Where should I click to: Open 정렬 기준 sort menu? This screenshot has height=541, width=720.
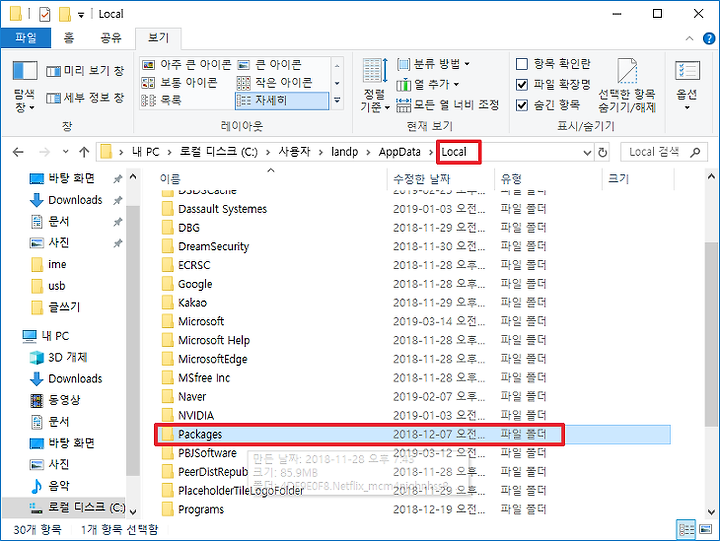(x=375, y=86)
